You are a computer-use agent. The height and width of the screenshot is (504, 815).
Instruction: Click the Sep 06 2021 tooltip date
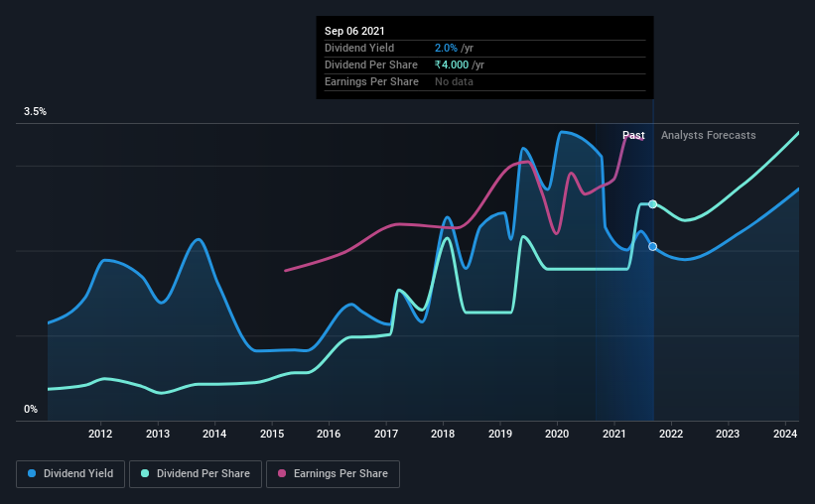tap(354, 31)
